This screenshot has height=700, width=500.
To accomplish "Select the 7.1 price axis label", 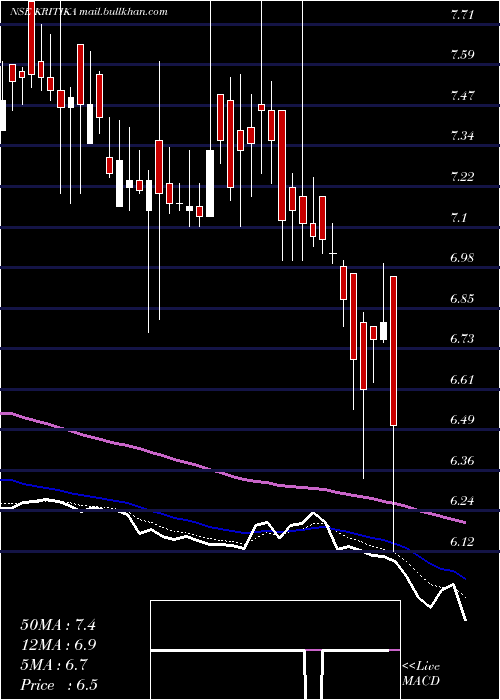I will (460, 218).
